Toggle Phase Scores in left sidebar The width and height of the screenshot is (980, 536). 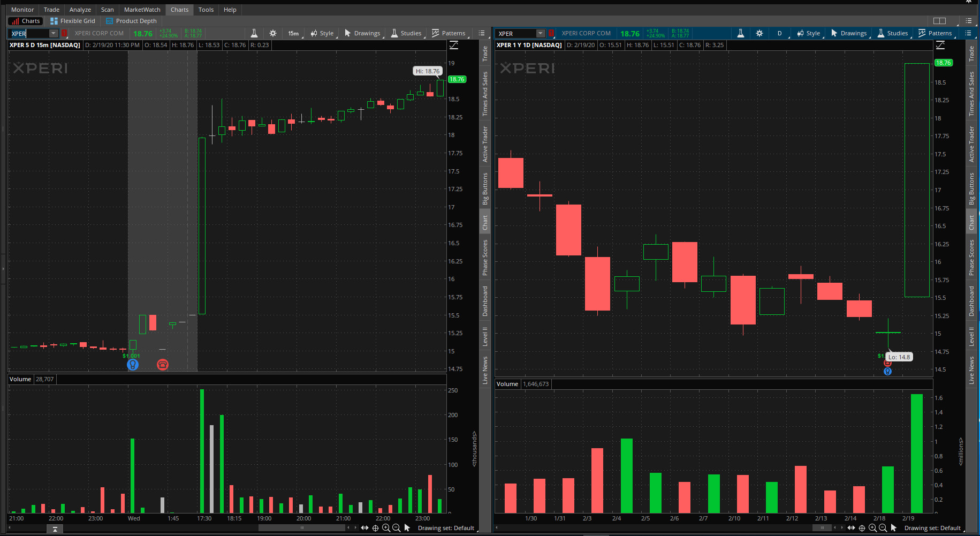point(485,258)
